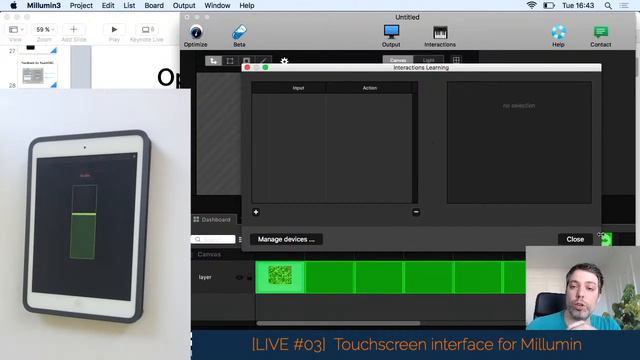Click the Close button in Interactions Learning

coord(575,239)
